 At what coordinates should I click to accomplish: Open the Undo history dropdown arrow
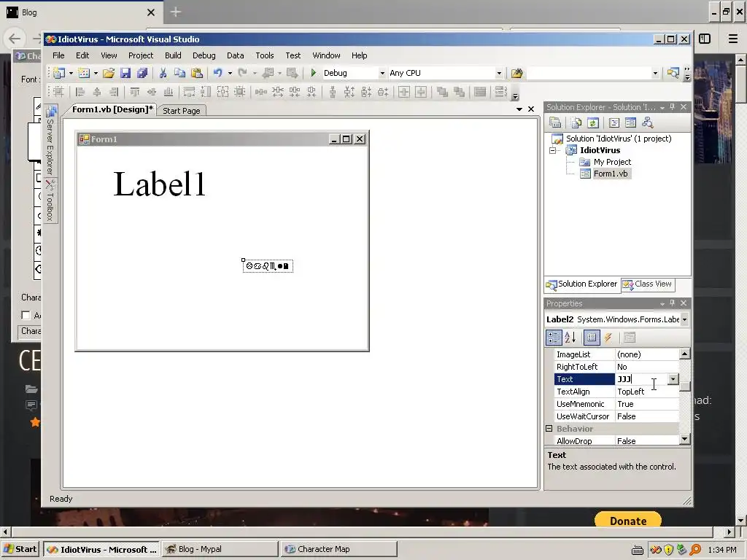tap(230, 73)
